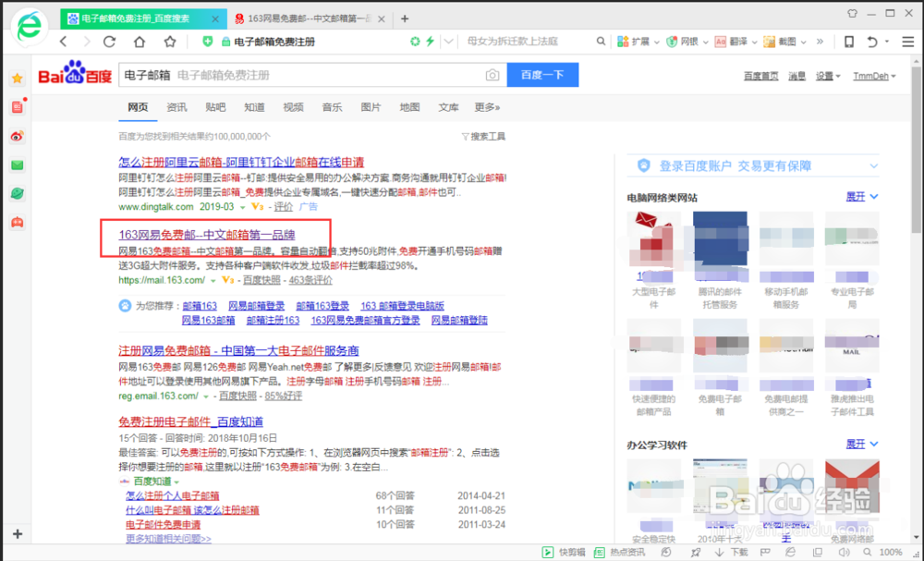Open 热点资讯 in the status bar

click(619, 552)
